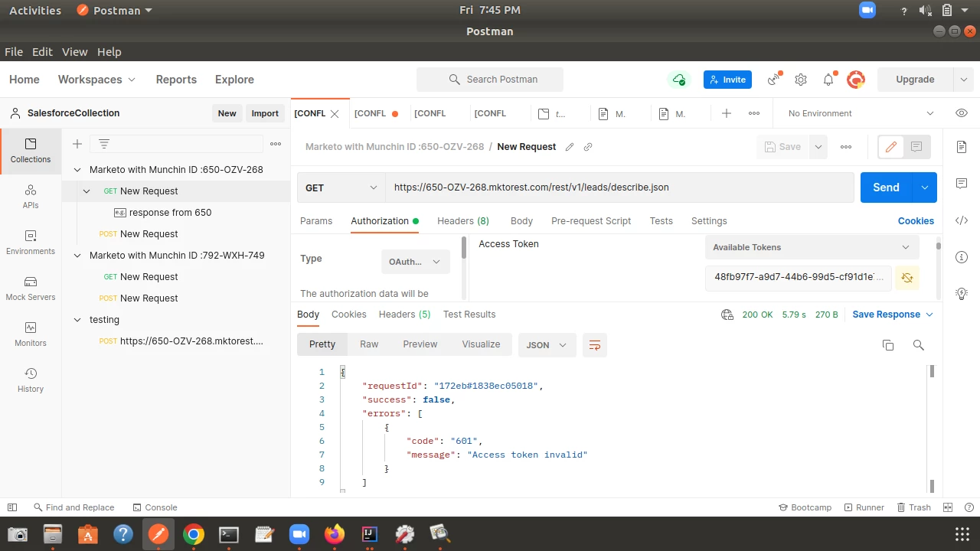The width and height of the screenshot is (980, 551).
Task: Collapse the Marketo 650-OZV-268 collection
Action: point(77,170)
